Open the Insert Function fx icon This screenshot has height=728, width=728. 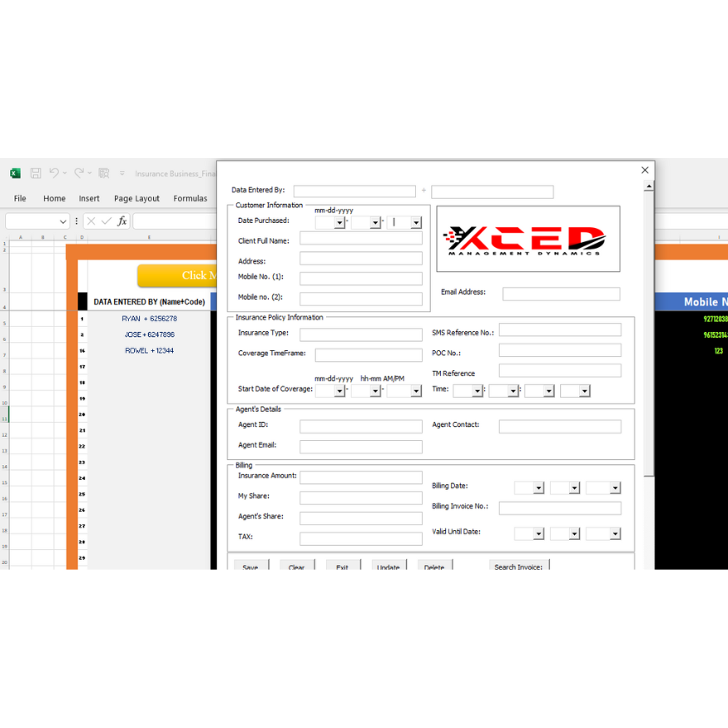tap(122, 220)
